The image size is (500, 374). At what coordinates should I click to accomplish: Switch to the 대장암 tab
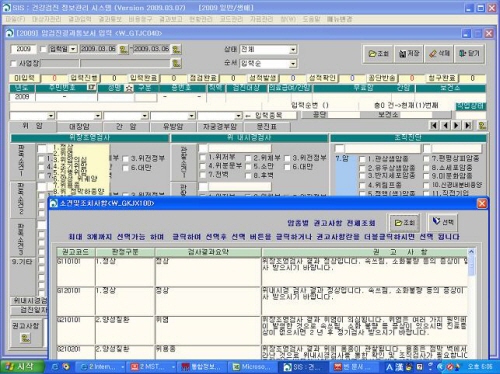[x=79, y=127]
